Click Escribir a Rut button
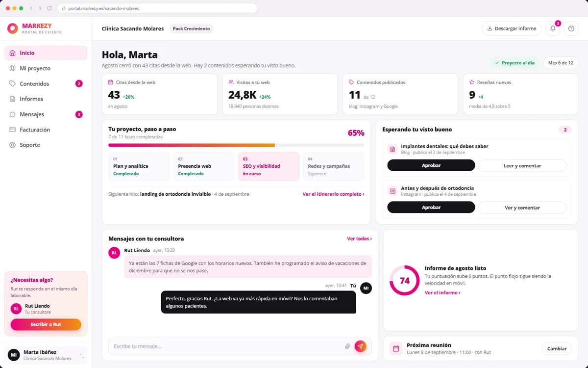Image resolution: width=588 pixels, height=368 pixels. [x=46, y=324]
